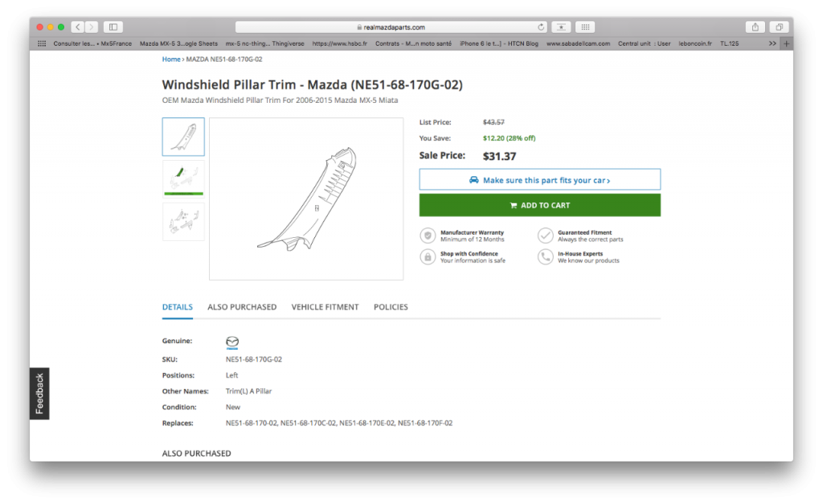Click the Safari forward arrow button
This screenshot has width=823, height=504.
coord(92,27)
